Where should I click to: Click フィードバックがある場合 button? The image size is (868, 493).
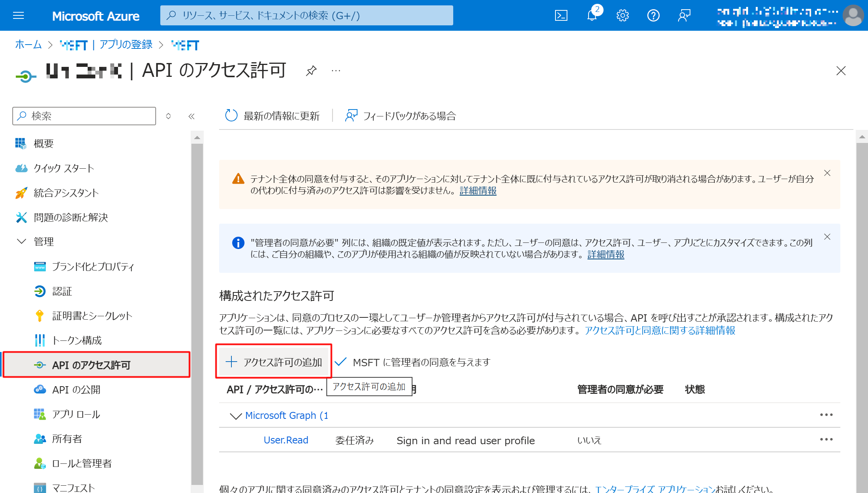click(x=401, y=116)
